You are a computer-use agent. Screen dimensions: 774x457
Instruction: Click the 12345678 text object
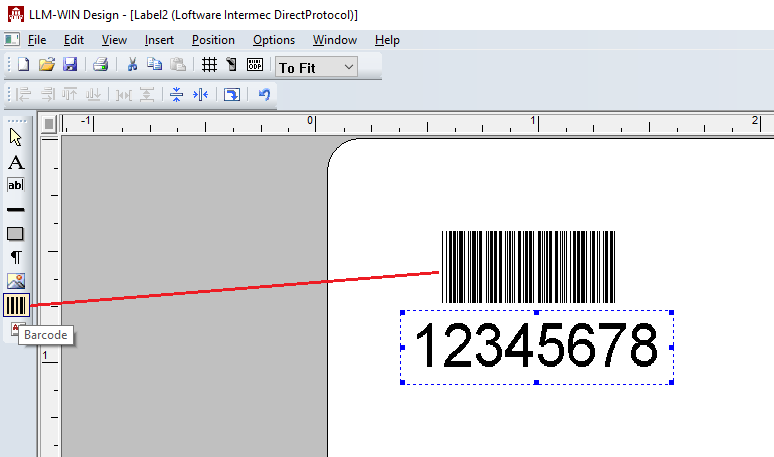click(x=537, y=347)
